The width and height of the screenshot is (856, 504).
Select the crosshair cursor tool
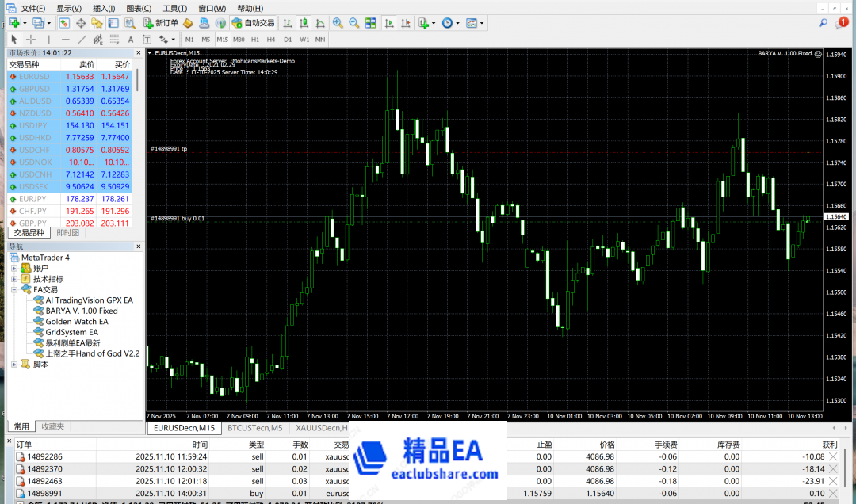point(31,39)
